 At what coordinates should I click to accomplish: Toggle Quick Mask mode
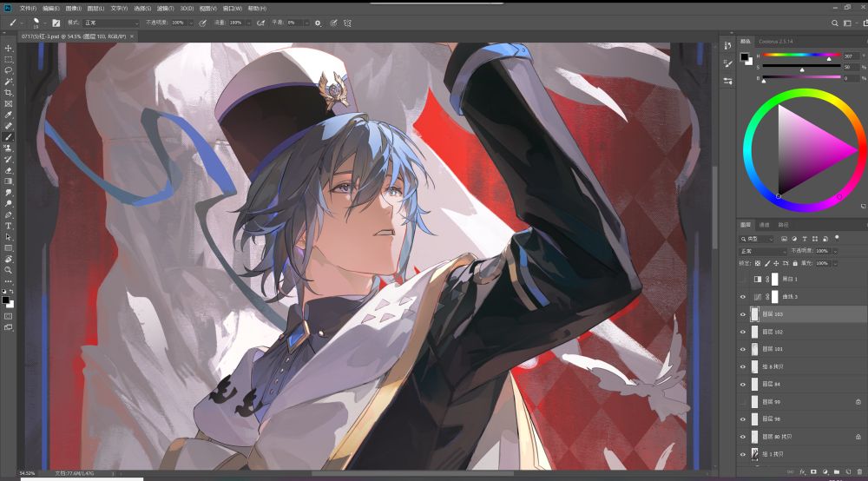click(9, 316)
